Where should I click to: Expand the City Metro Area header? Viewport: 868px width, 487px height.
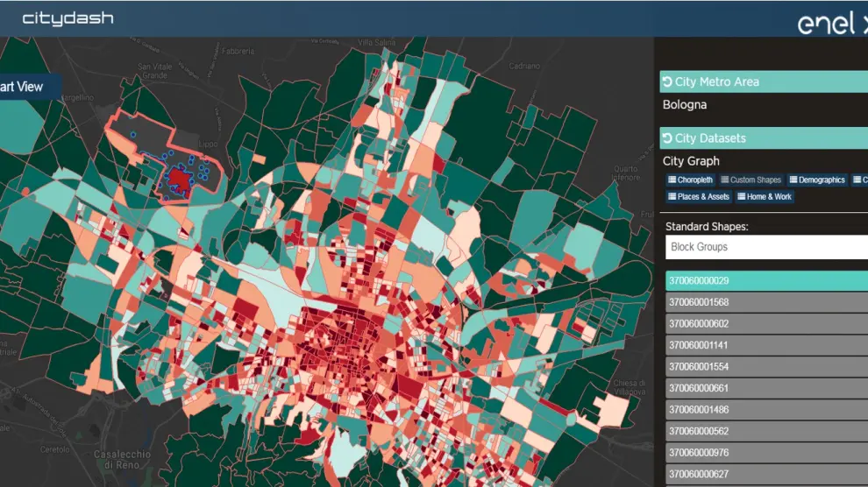click(763, 82)
